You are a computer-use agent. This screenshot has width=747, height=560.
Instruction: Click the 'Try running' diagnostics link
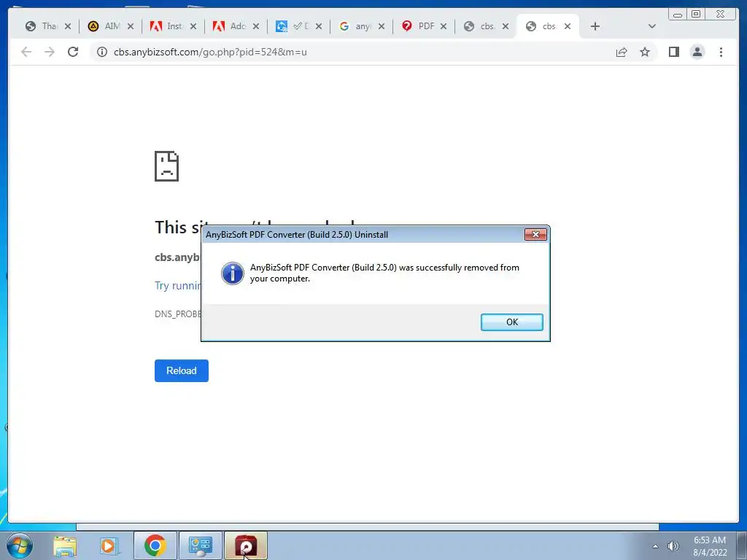[178, 285]
